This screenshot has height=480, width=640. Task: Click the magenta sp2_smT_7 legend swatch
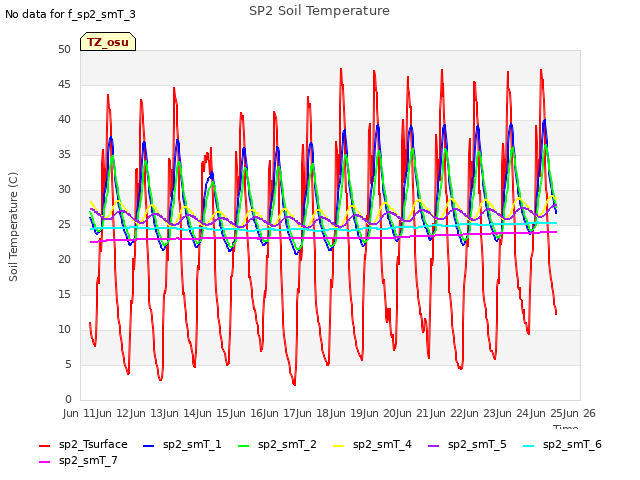pyautogui.click(x=44, y=462)
